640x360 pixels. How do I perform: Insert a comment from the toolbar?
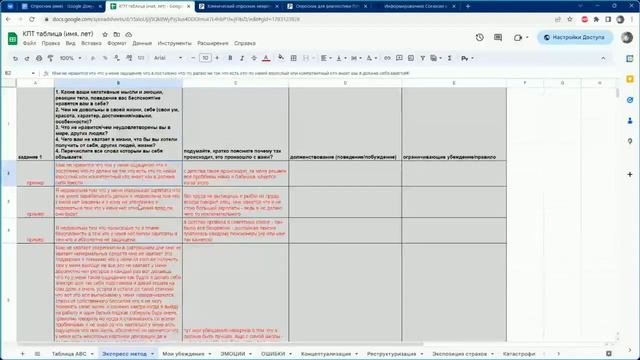(399, 58)
